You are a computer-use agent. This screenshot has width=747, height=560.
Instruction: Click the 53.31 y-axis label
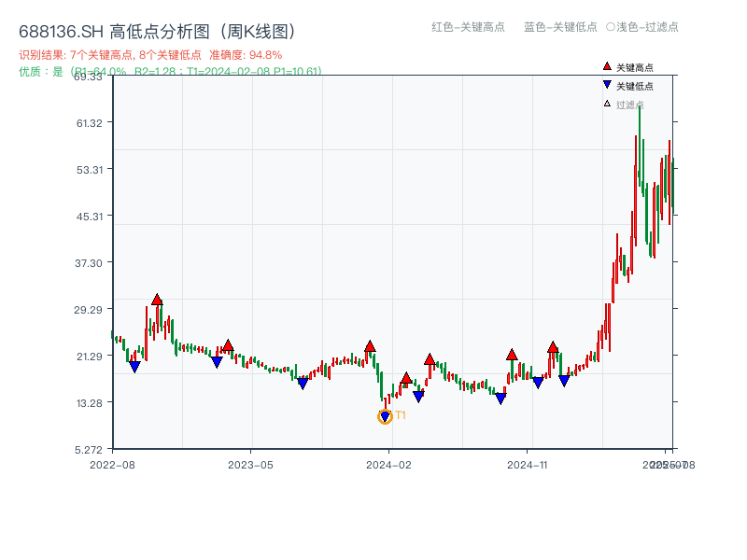click(90, 170)
